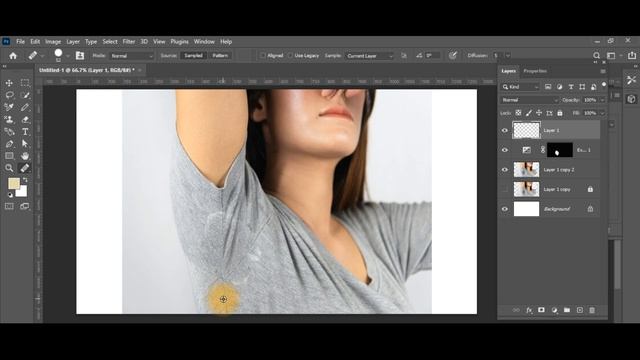Set source to Sampled
Image resolution: width=640 pixels, height=360 pixels.
tap(193, 56)
